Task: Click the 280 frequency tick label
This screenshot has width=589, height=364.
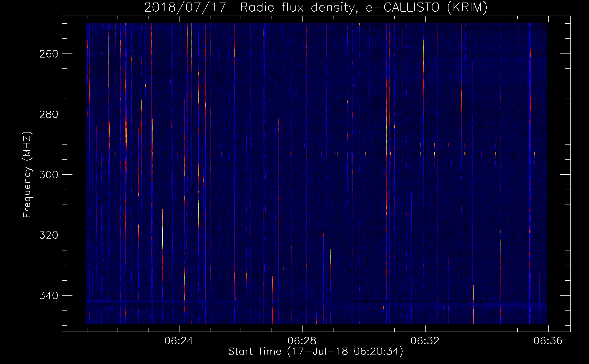Action: (48, 114)
